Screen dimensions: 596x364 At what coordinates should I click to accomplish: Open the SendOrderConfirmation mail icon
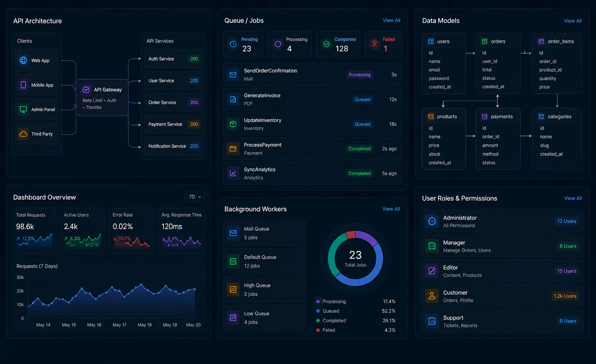[x=233, y=75]
